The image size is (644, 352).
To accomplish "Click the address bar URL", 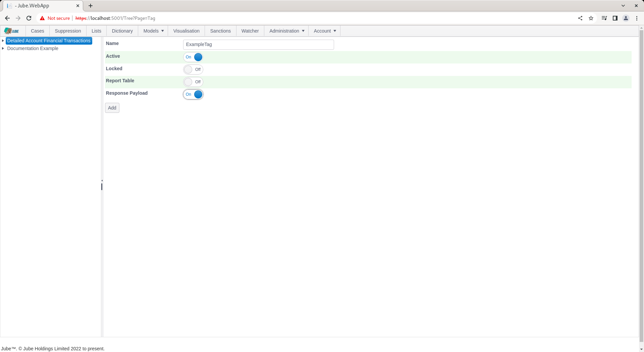I will [115, 18].
